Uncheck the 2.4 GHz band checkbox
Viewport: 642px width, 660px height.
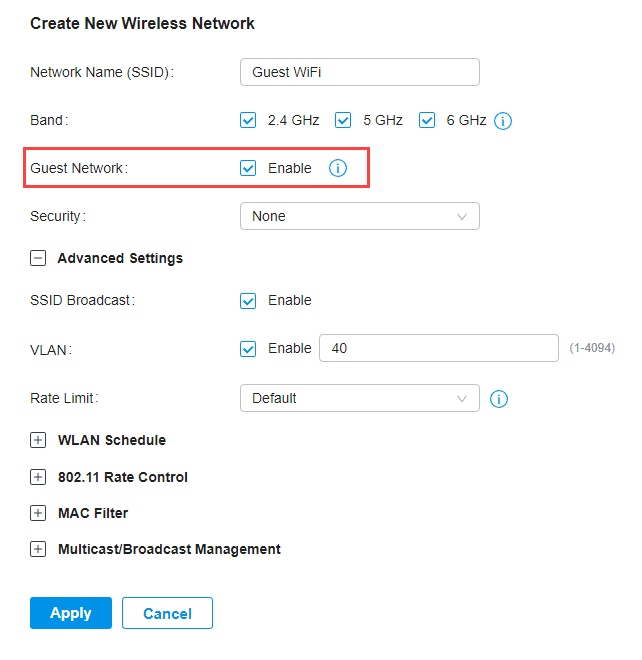[x=248, y=121]
